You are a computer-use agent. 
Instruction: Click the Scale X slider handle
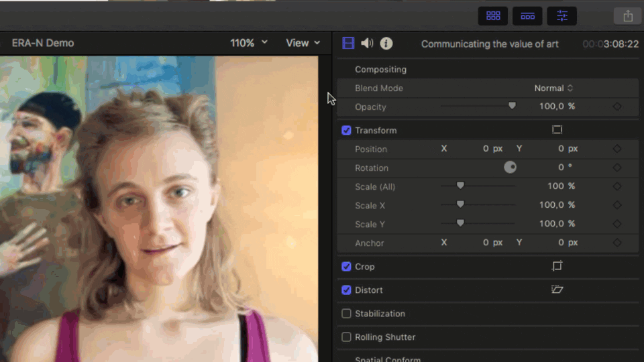tap(460, 204)
